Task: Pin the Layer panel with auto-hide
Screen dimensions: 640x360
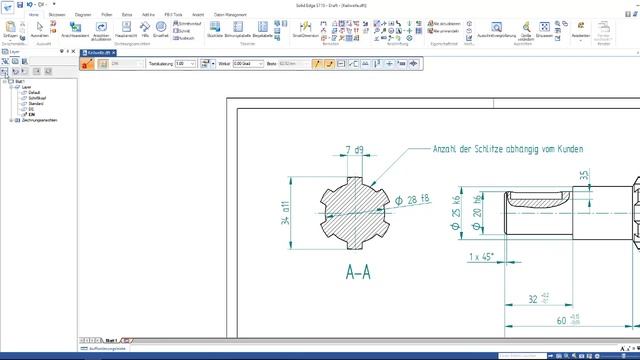Action: pos(67,51)
